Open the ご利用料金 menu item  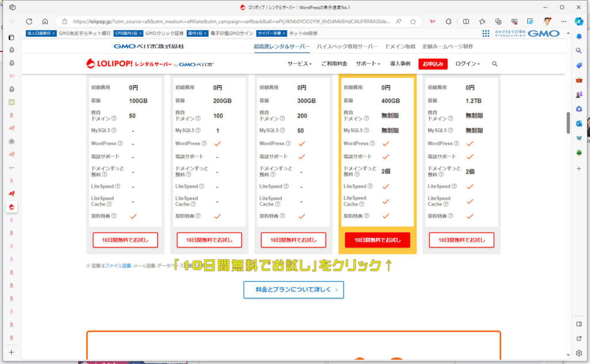334,64
